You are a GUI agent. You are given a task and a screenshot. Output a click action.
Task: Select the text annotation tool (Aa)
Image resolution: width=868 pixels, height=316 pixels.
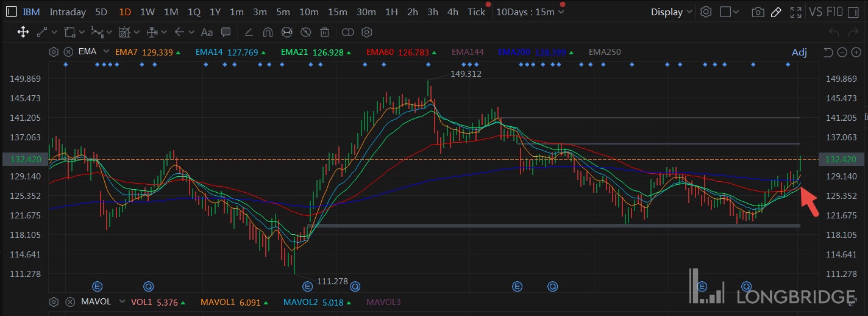pos(207,32)
